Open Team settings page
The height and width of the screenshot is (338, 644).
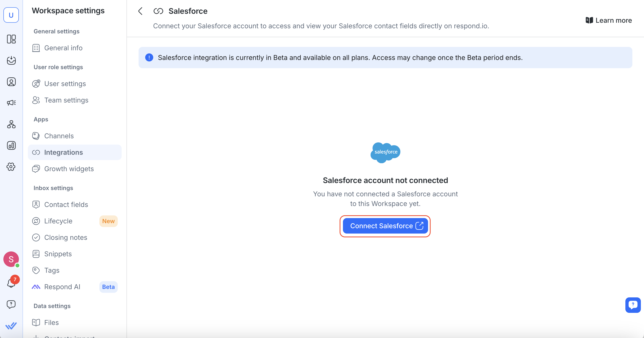pos(66,100)
